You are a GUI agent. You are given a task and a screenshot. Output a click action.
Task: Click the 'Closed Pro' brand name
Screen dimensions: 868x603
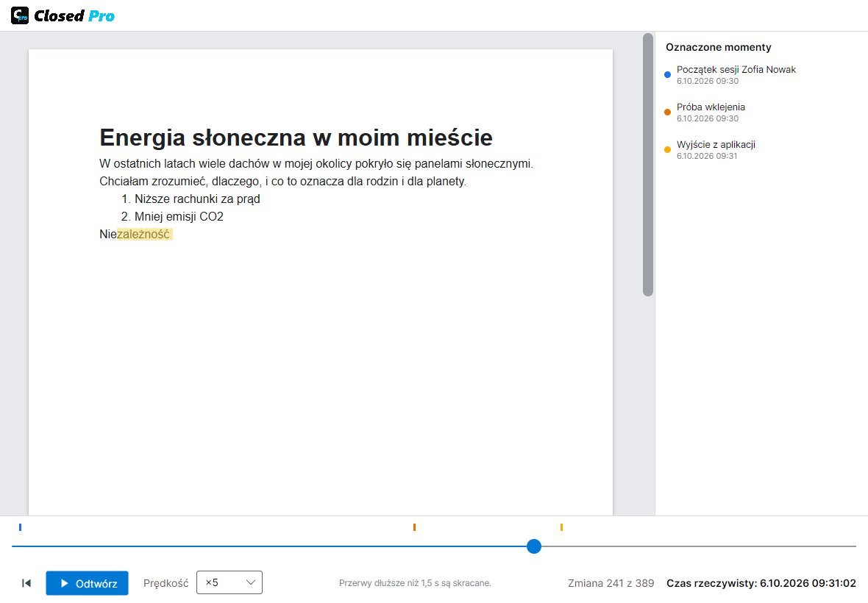74,16
